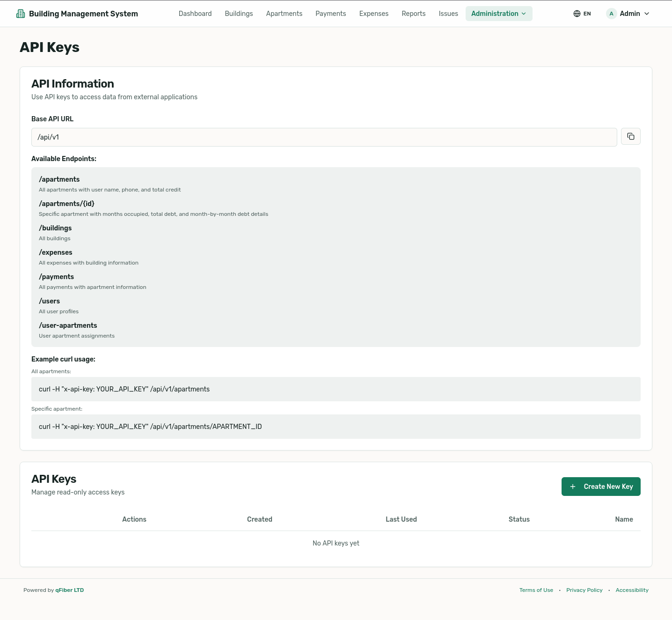Open the Buildings menu item

coord(239,14)
